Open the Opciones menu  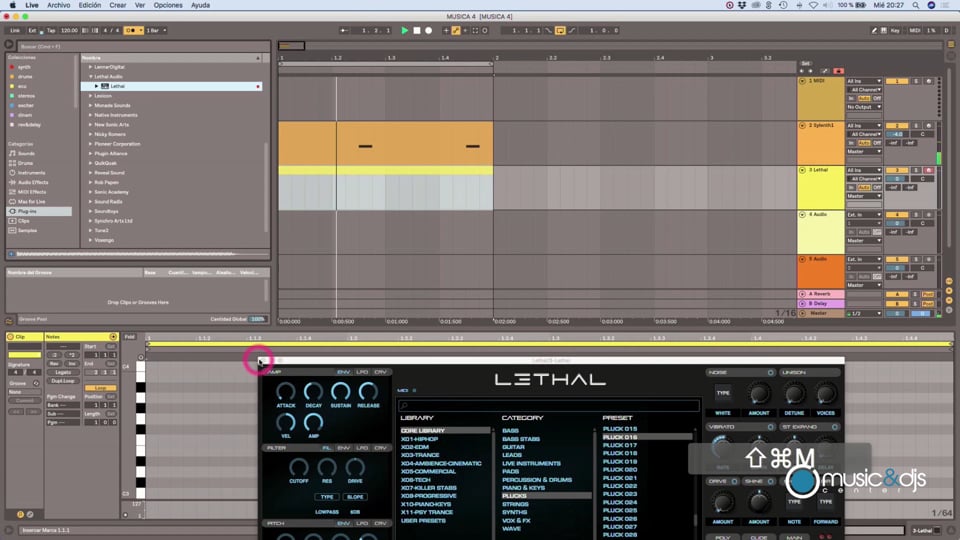point(168,5)
